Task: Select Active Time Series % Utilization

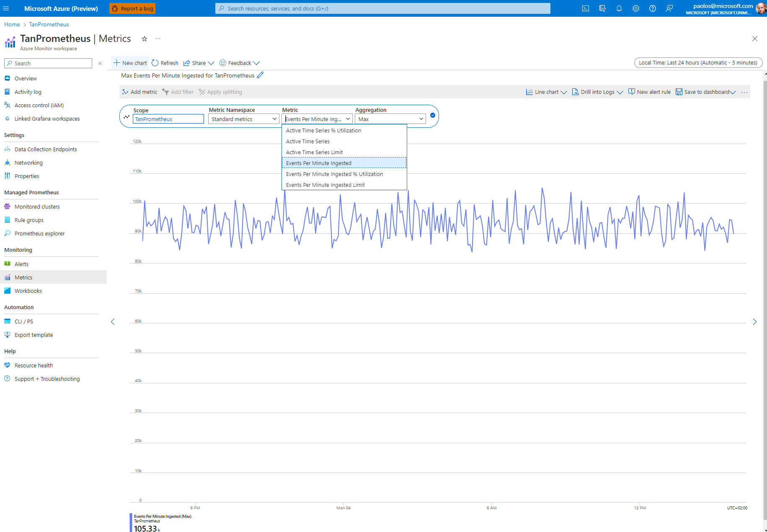Action: click(344, 130)
